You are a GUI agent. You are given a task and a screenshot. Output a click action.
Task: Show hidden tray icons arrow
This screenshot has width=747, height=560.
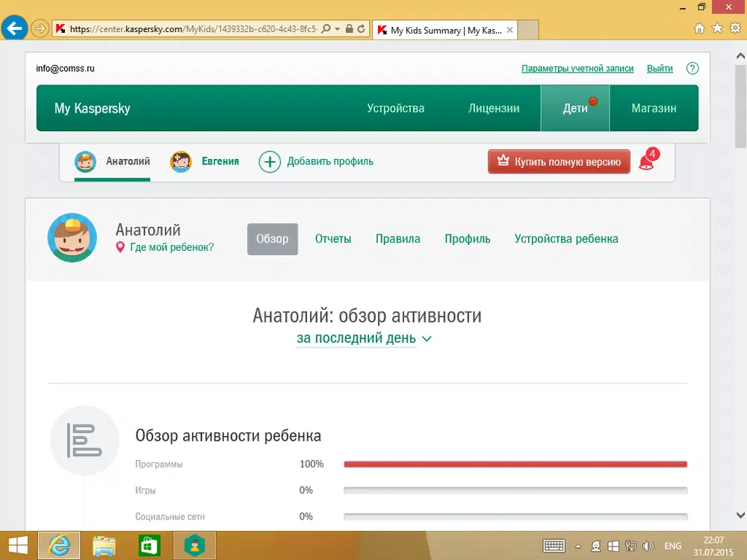pyautogui.click(x=578, y=547)
